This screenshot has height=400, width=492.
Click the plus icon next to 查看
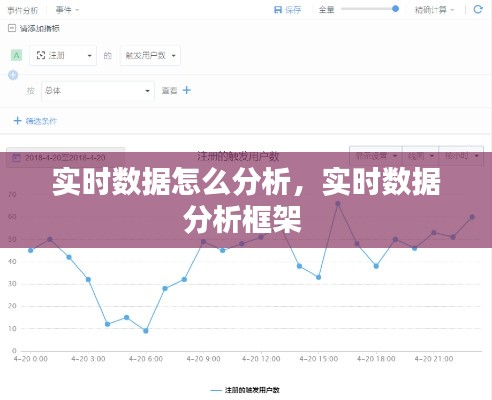point(187,90)
